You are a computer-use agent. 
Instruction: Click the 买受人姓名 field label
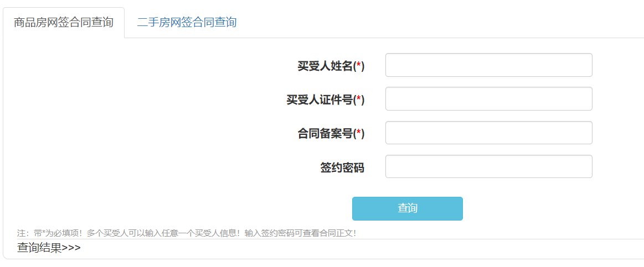(325, 66)
